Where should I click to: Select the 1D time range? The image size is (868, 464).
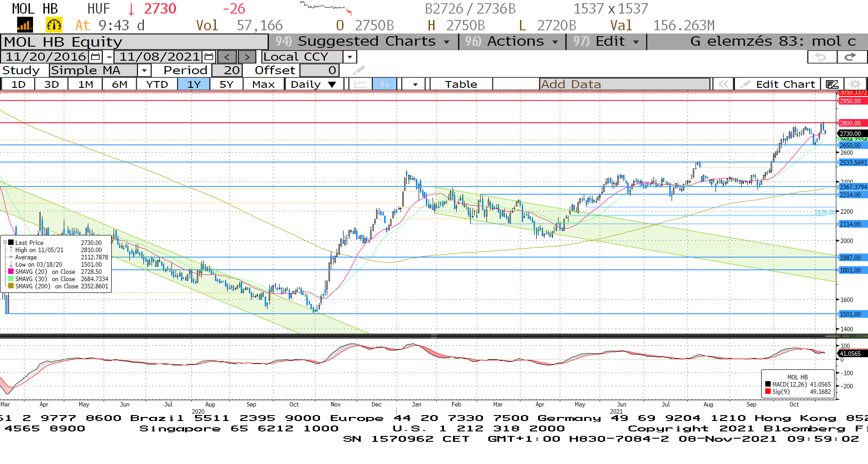(x=18, y=84)
